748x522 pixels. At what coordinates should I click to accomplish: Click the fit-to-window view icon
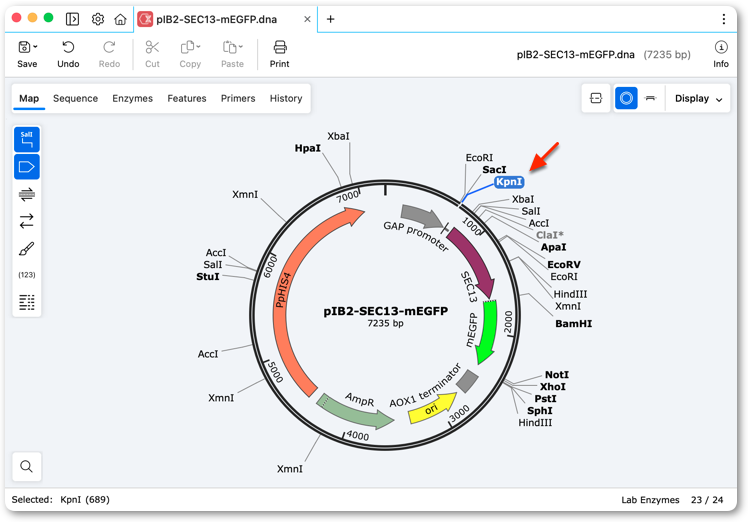(x=596, y=98)
